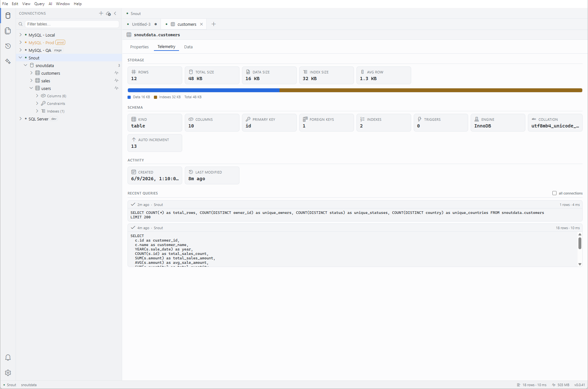Expand the MySQL - Prod connection
The height and width of the screenshot is (389, 588).
(21, 43)
